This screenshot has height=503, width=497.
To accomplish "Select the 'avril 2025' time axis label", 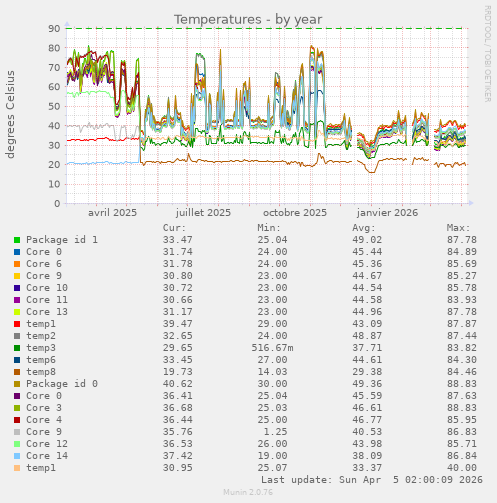I will point(112,213).
